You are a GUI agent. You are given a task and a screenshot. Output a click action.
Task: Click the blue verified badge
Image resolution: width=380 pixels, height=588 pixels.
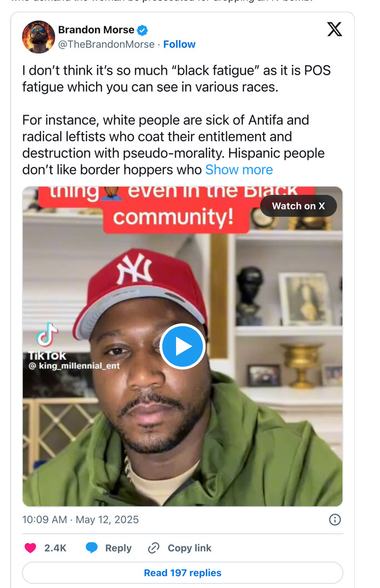(142, 30)
